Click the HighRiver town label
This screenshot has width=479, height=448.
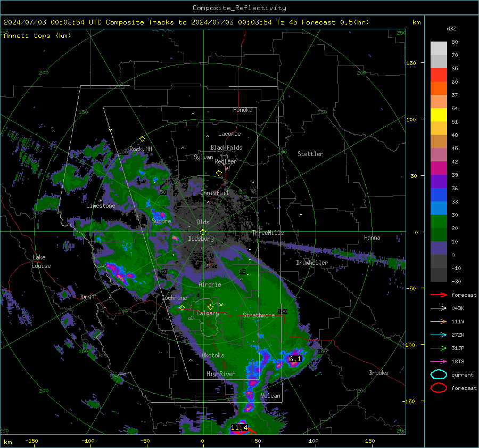click(221, 374)
